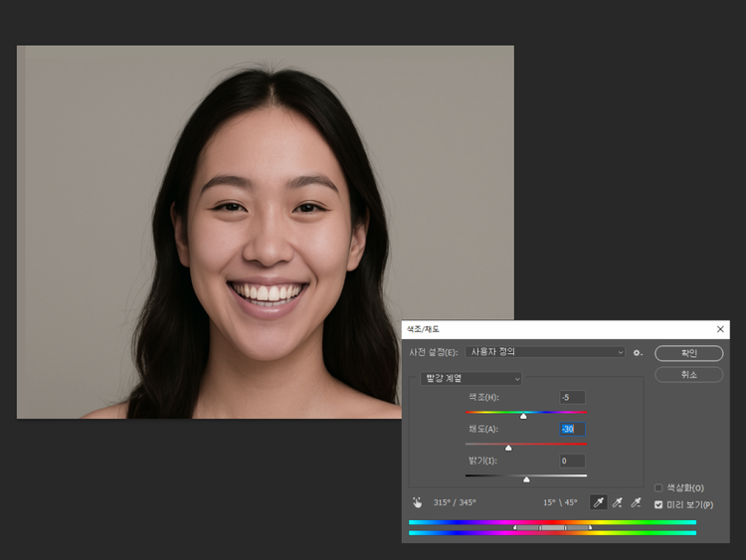Select the Subtract from Sample eyedropper
This screenshot has height=560, width=746.
click(x=636, y=502)
